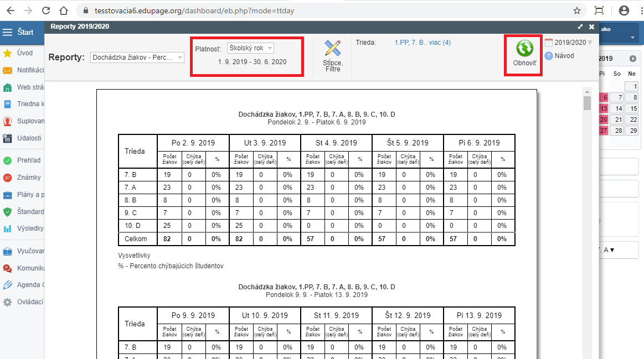This screenshot has height=359, width=644.
Task: Click the Ovládací gear icon in sidebar
Action: [x=8, y=302]
